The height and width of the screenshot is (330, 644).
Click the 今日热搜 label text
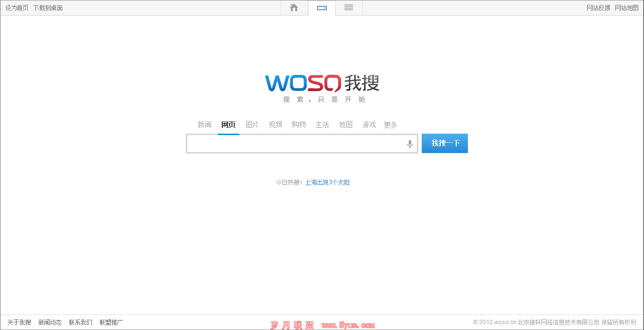pos(289,183)
